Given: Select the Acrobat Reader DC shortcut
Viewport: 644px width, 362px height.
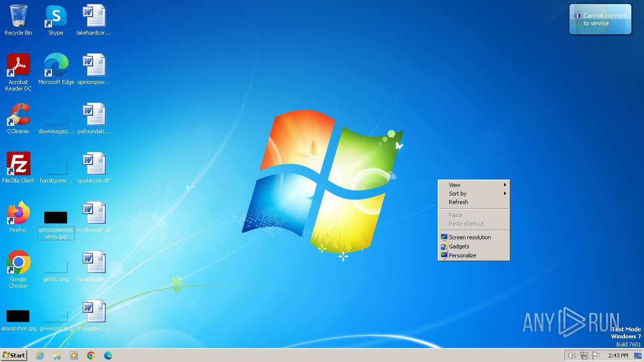Looking at the screenshot, I should [x=18, y=72].
